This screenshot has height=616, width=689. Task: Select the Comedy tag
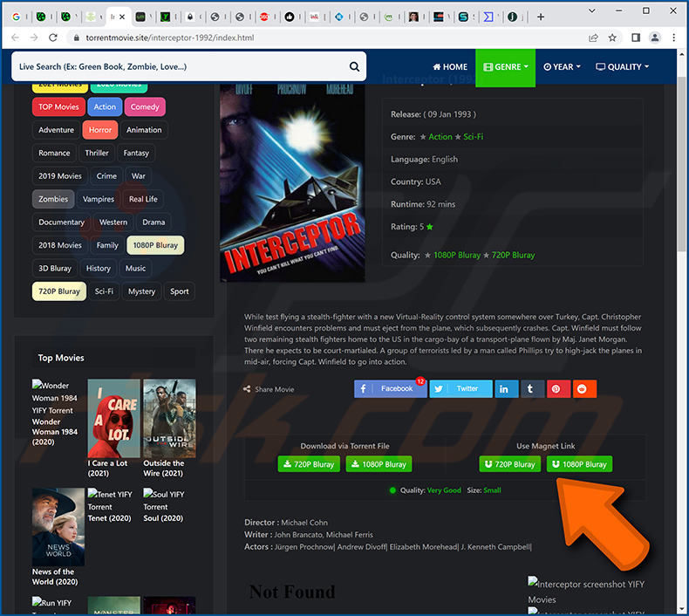pyautogui.click(x=145, y=106)
